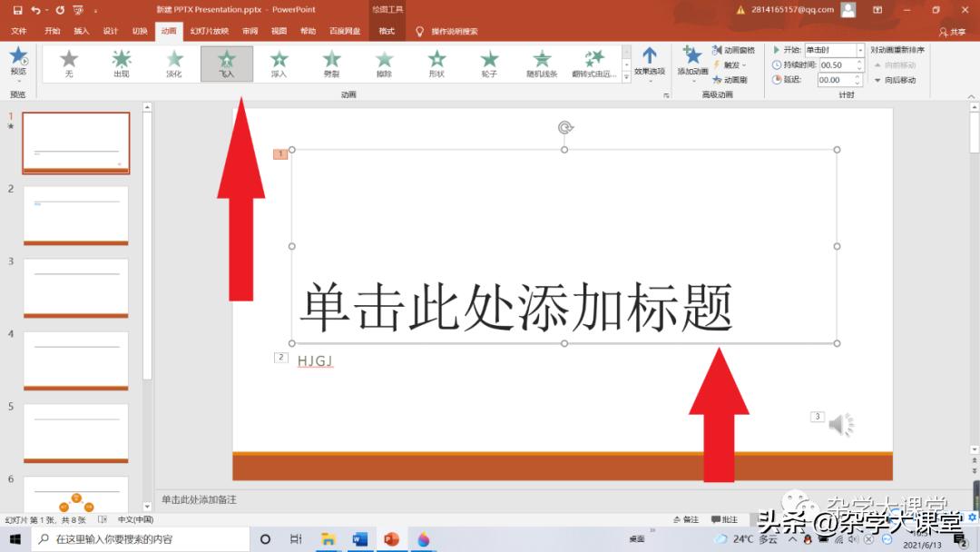Open the Trigger (触发) menu
Viewport: 980px width, 552px height.
pyautogui.click(x=730, y=64)
